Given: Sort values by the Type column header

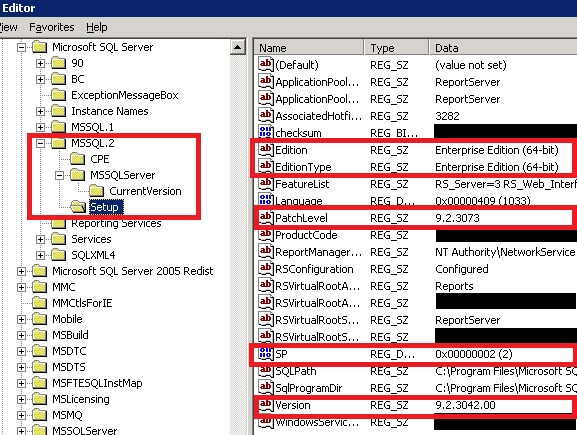Looking at the screenshot, I should point(397,48).
